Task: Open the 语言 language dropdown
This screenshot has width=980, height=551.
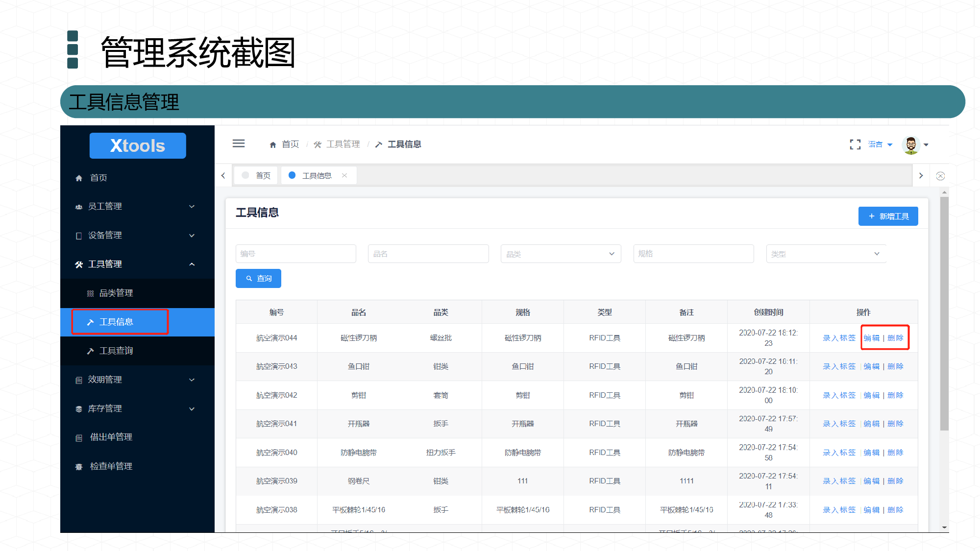Action: tap(880, 144)
